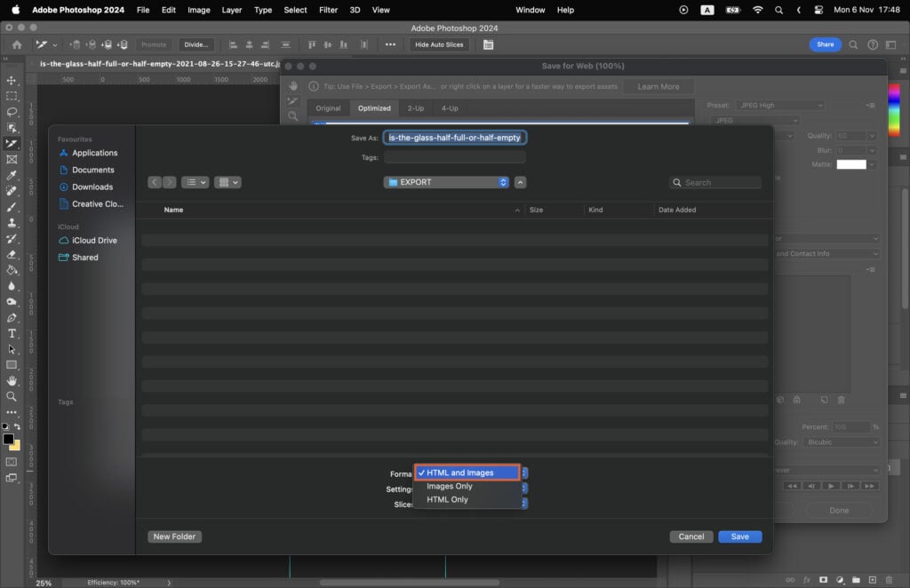Viewport: 910px width, 588px height.
Task: Switch to the 2-Up tab
Action: pyautogui.click(x=416, y=107)
